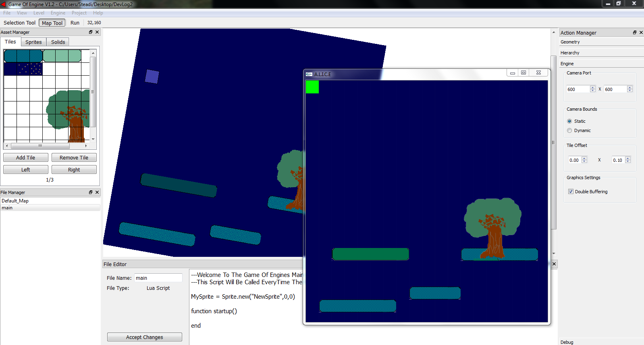Screen dimensions: 644x345
Task: Select the tree tile in palette
Action: pos(69,116)
